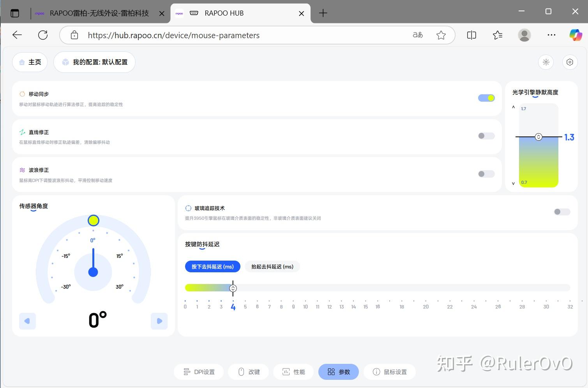588x388 pixels.
Task: Click the lift-off distance slider handle at 1.3
Action: [x=539, y=137]
